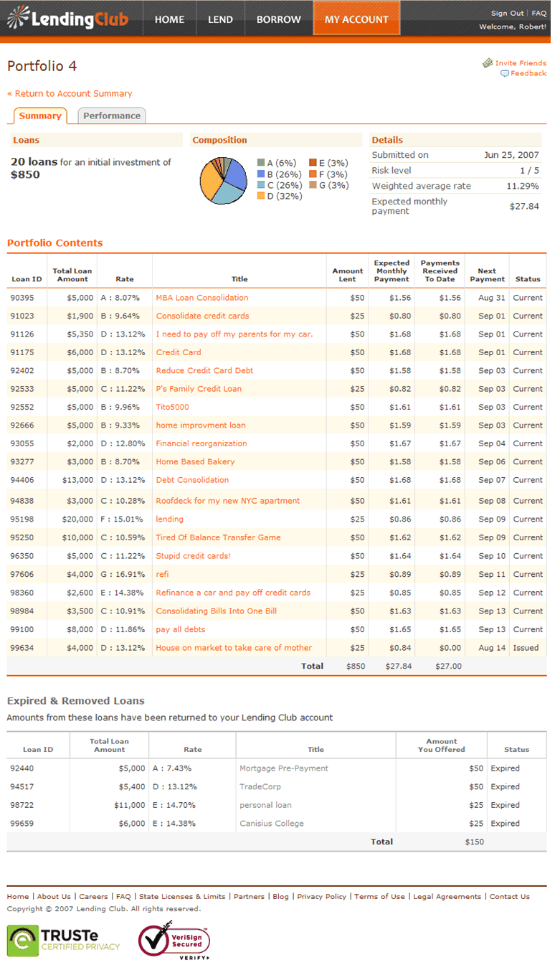560x965 pixels.
Task: Click the Feedback link
Action: point(528,73)
